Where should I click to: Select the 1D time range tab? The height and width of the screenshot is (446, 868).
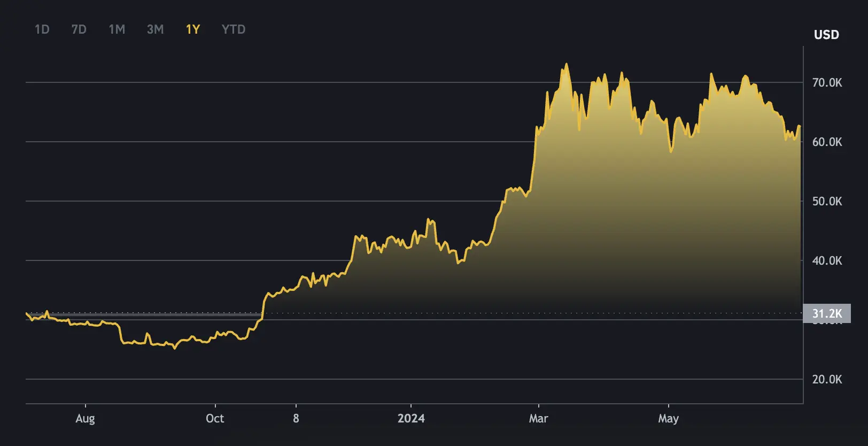[x=42, y=29]
